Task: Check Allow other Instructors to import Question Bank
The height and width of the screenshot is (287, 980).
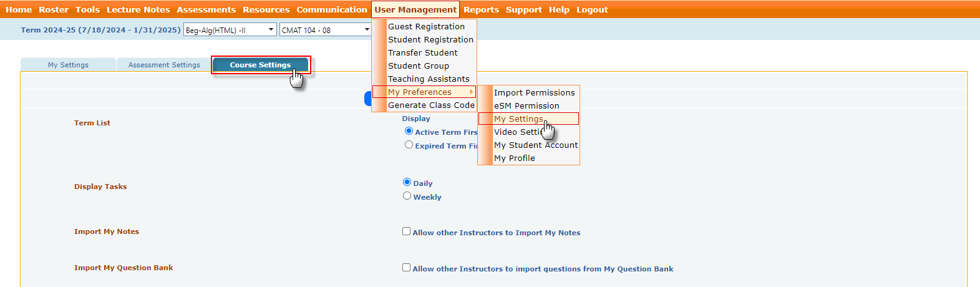Action: [407, 268]
